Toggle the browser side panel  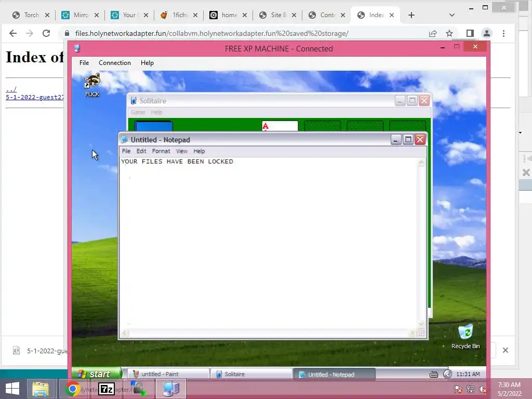point(470,33)
